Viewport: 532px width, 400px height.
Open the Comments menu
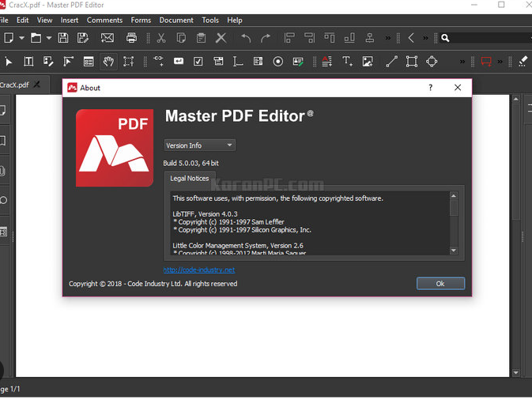(104, 20)
